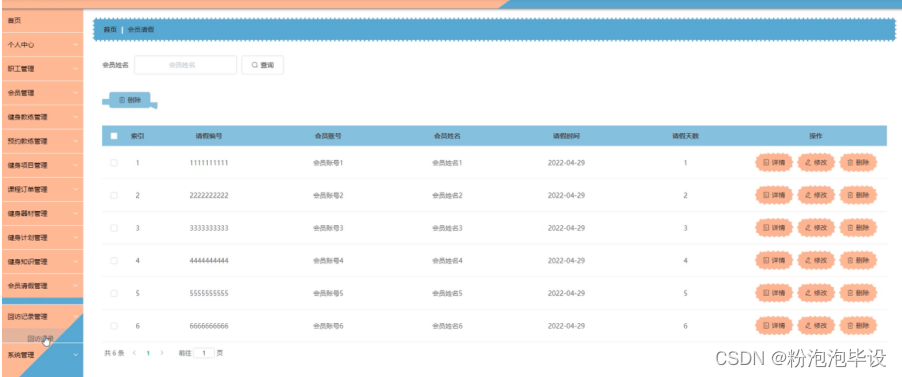The width and height of the screenshot is (902, 377).
Task: Open 详情 for row 6666666666
Action: [x=774, y=326]
